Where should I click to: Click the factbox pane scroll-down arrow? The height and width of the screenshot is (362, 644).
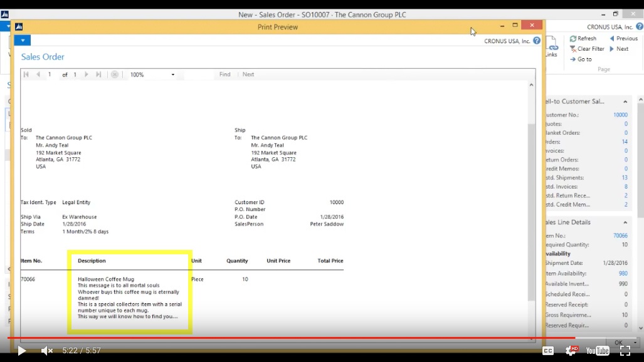coord(641,328)
